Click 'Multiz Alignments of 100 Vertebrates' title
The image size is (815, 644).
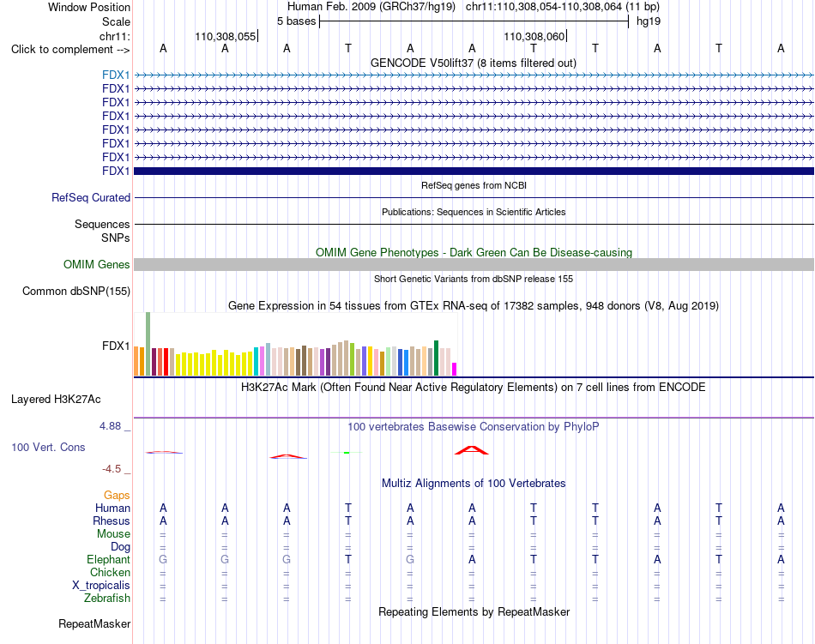(474, 483)
